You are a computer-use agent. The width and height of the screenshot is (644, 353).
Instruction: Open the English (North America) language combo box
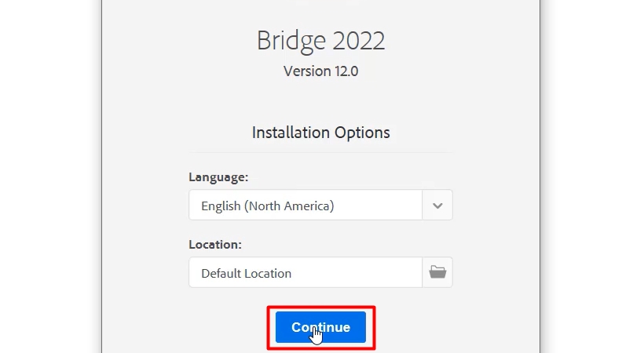coord(306,206)
